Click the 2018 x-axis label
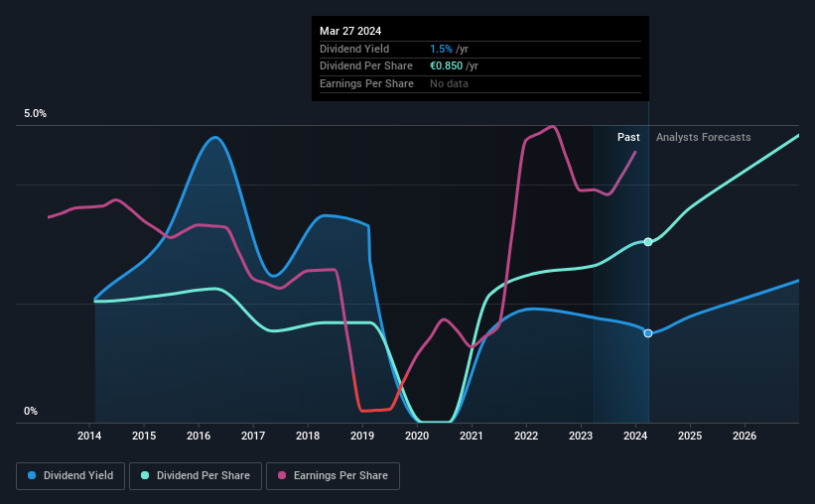815x504 pixels. [x=308, y=436]
